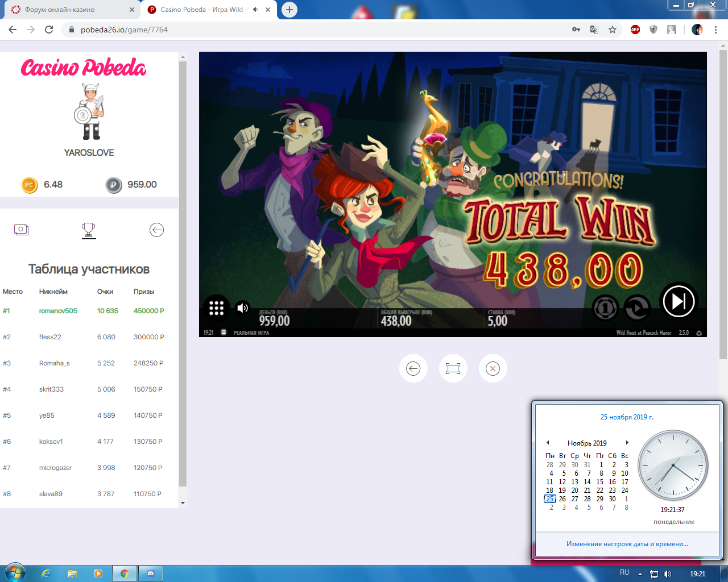Open the Windows Start menu

tap(15, 573)
